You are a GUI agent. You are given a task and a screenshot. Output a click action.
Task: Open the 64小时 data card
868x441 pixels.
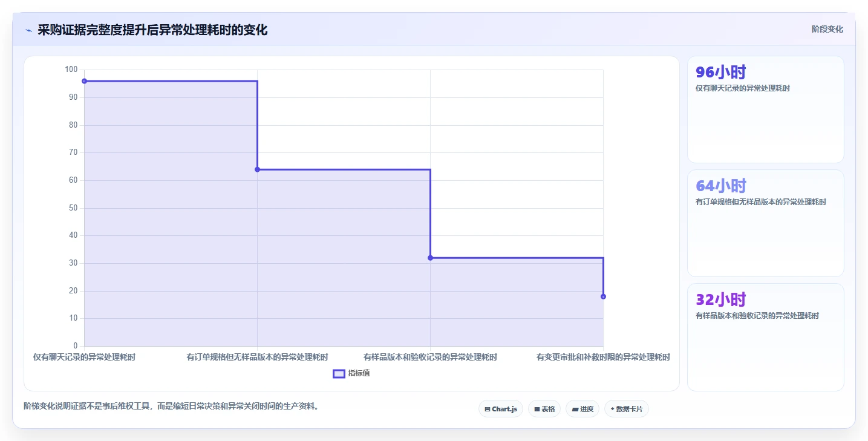[x=765, y=223]
